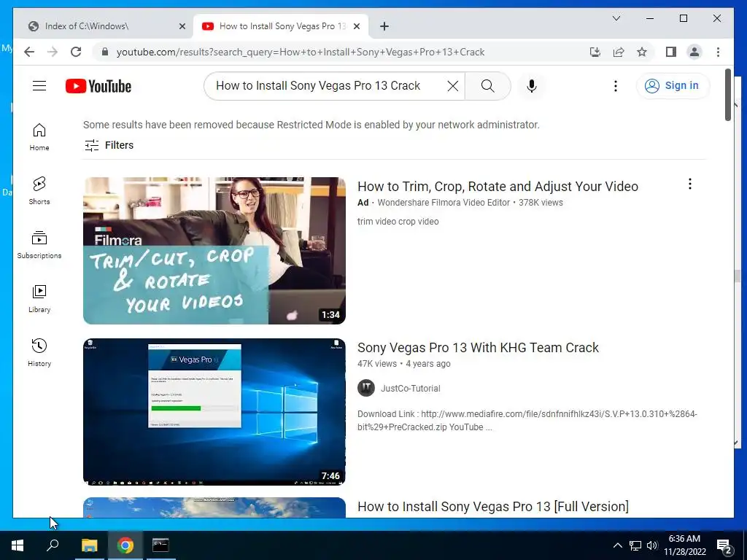Clear the YouTube search box text

(452, 86)
